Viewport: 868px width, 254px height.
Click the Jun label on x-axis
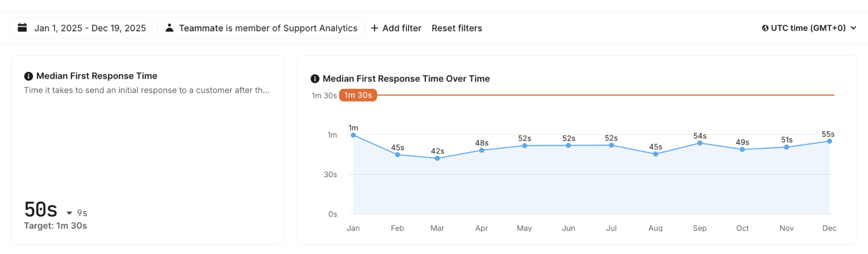point(568,228)
